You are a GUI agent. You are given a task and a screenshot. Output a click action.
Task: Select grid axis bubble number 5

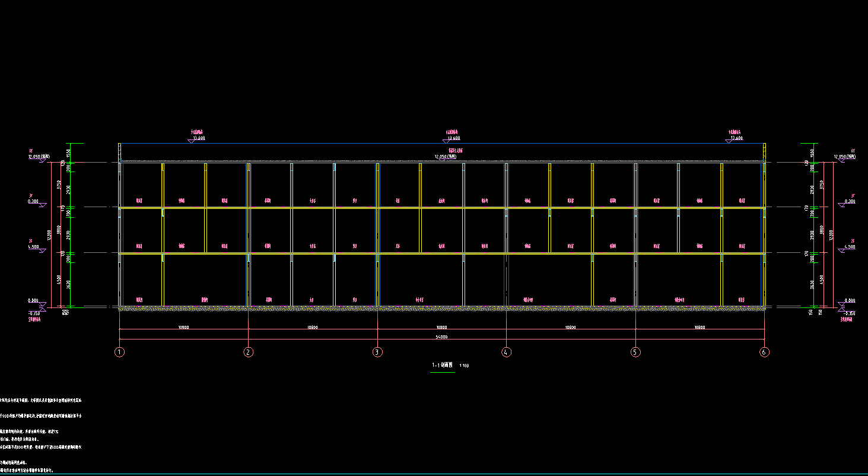[x=635, y=352]
